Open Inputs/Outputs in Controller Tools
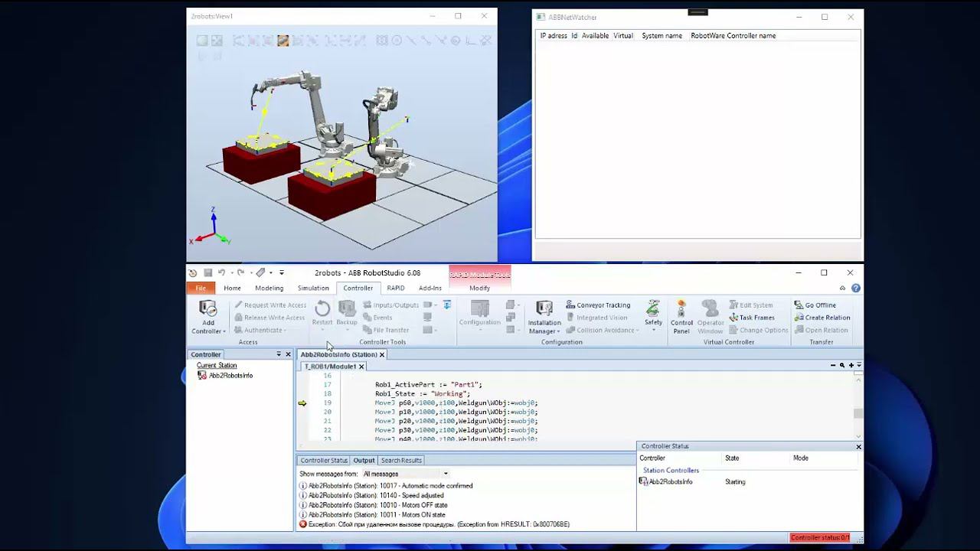The image size is (980, 551). [391, 305]
